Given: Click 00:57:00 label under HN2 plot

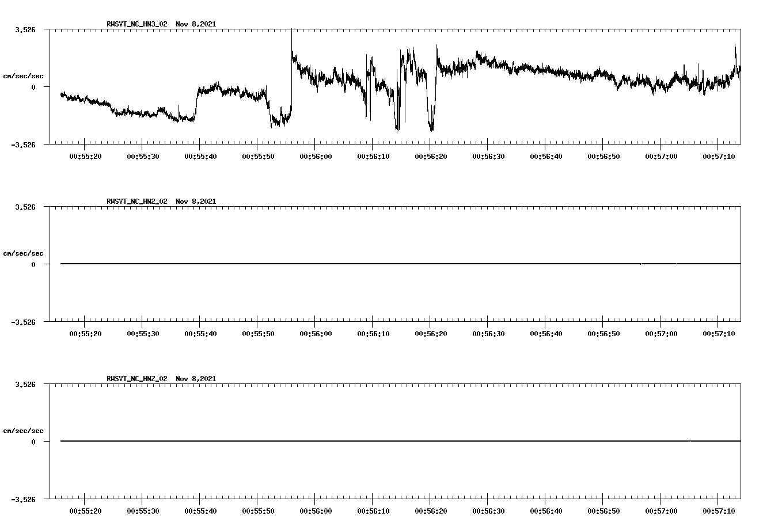Looking at the screenshot, I should 662,334.
